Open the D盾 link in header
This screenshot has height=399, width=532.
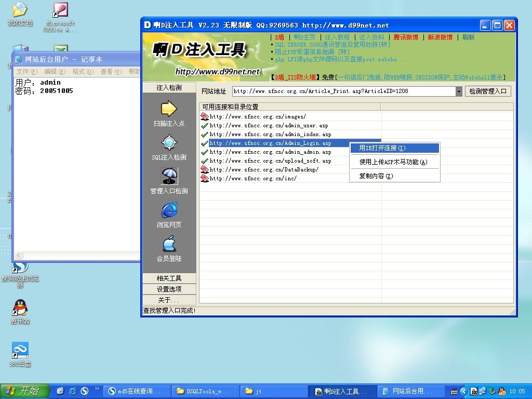click(x=279, y=37)
